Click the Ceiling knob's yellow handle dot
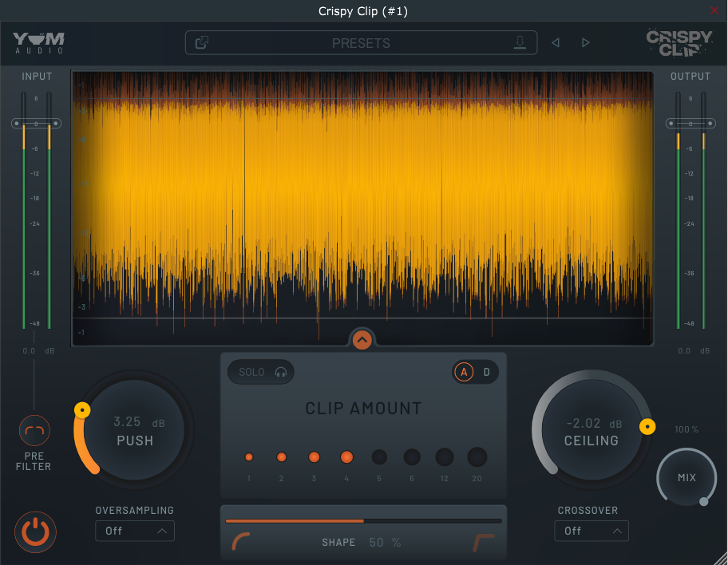 click(647, 427)
